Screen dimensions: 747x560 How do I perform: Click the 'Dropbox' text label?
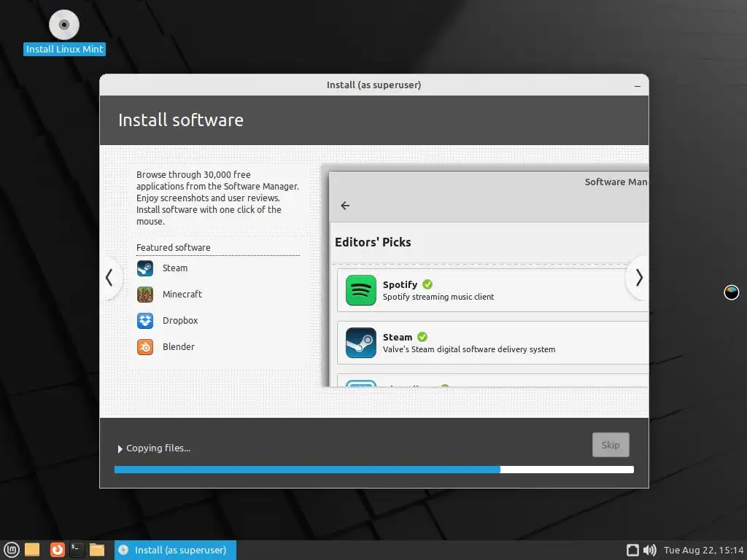180,321
